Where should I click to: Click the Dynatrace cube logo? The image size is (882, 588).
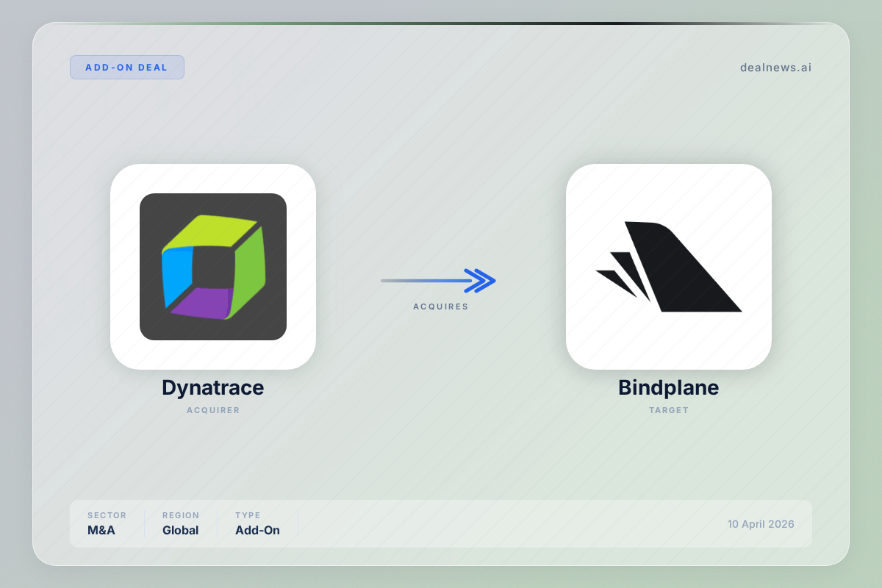[212, 267]
